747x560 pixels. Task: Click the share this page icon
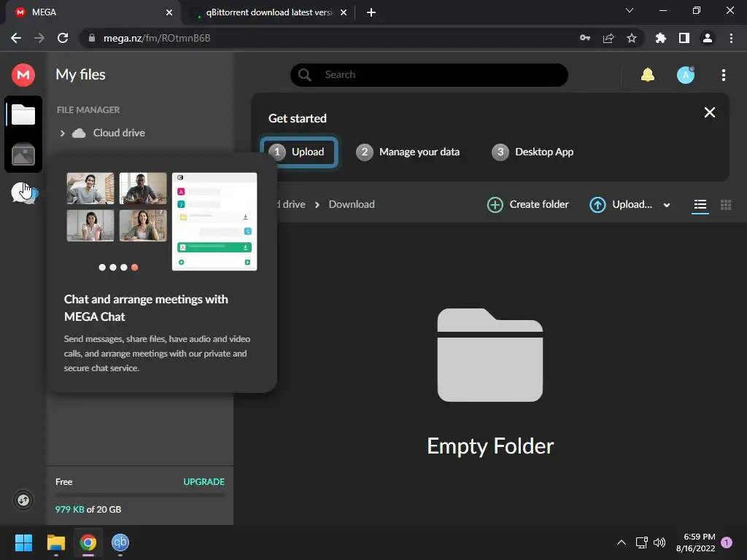608,38
